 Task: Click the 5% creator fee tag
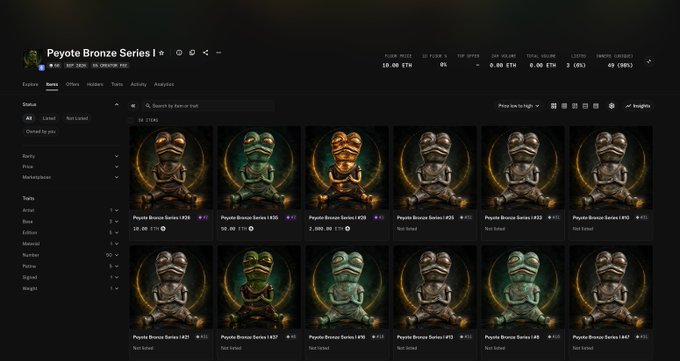tap(110, 66)
